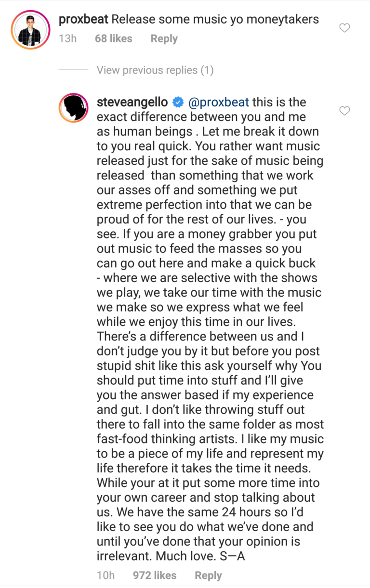Expand View previous replies (1)
370x588 pixels.
tap(155, 70)
